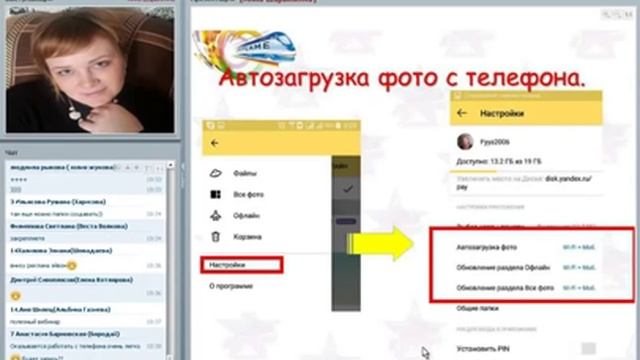Click the back arrow in the left phone menu

pyautogui.click(x=214, y=143)
